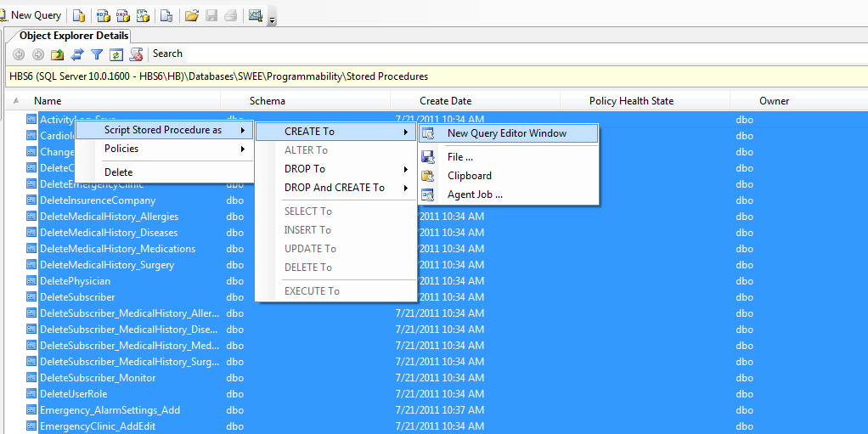Select the DELETE To menu entry
This screenshot has width=868, height=434.
click(335, 268)
